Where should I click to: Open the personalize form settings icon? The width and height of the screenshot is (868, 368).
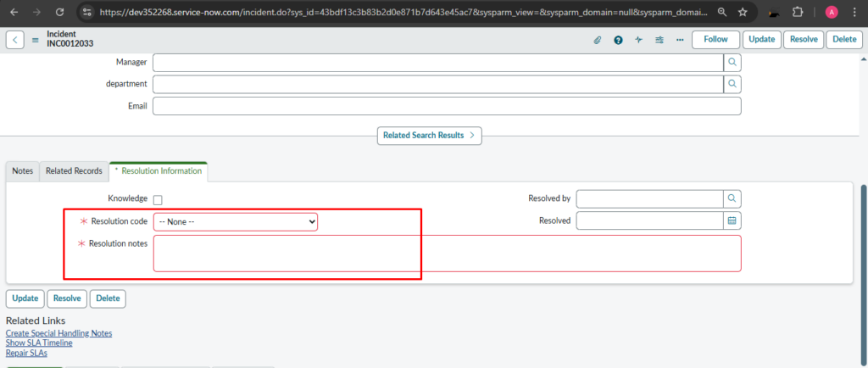[659, 40]
